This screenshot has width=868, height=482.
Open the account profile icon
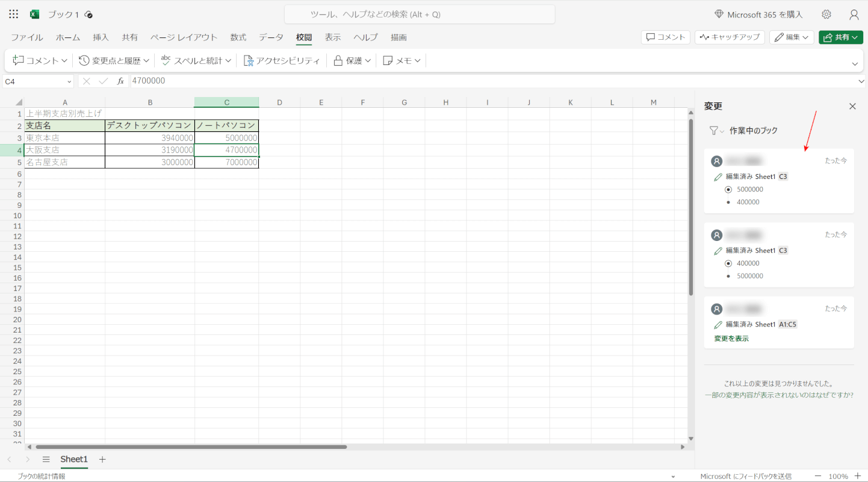854,14
